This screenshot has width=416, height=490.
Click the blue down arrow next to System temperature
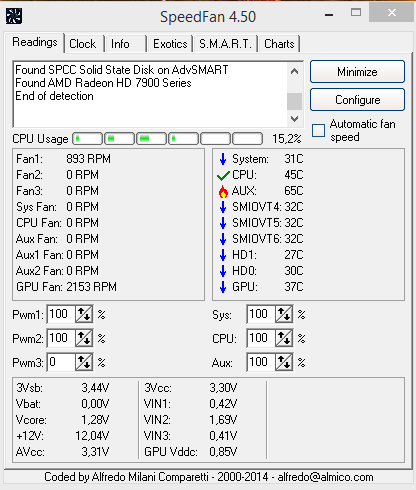(223, 159)
